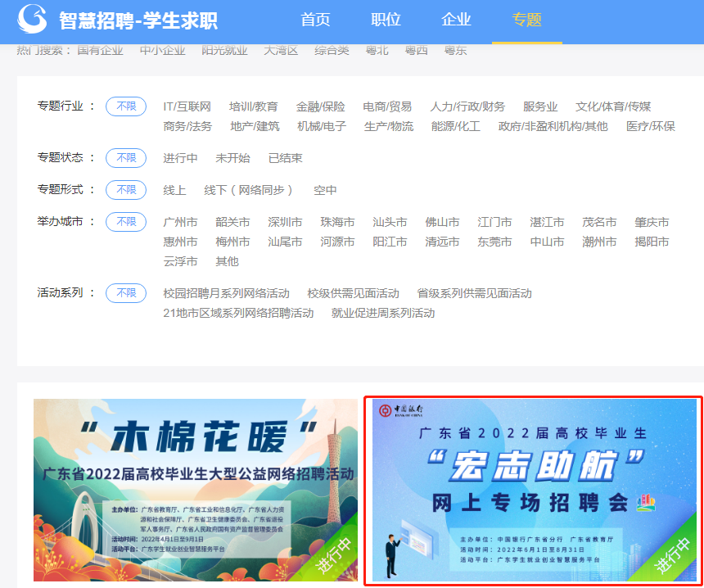The height and width of the screenshot is (588, 704).
Task: Select 进行中 status filter
Action: tap(180, 158)
